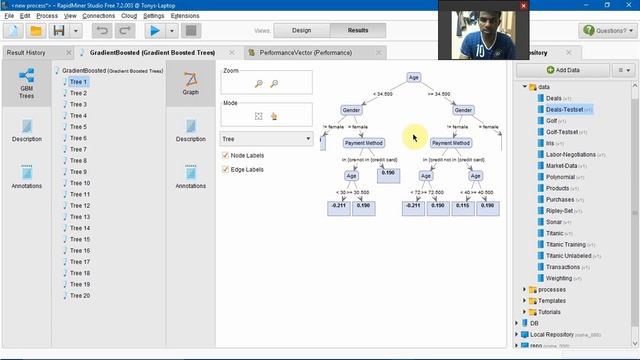Select Tree 1 in the tree list

78,82
